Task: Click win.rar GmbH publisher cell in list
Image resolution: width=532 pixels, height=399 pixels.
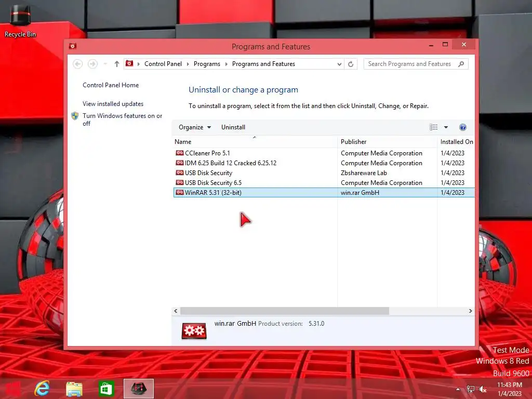Action: (360, 192)
